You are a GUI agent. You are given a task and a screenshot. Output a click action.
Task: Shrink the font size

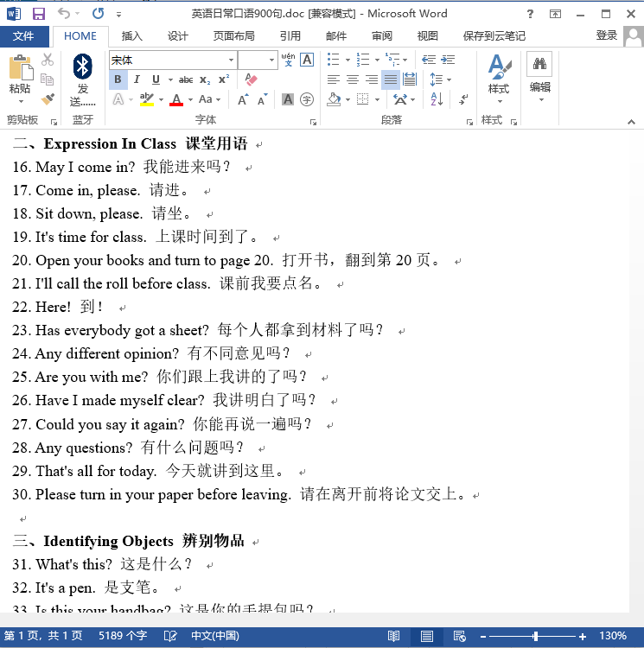263,99
